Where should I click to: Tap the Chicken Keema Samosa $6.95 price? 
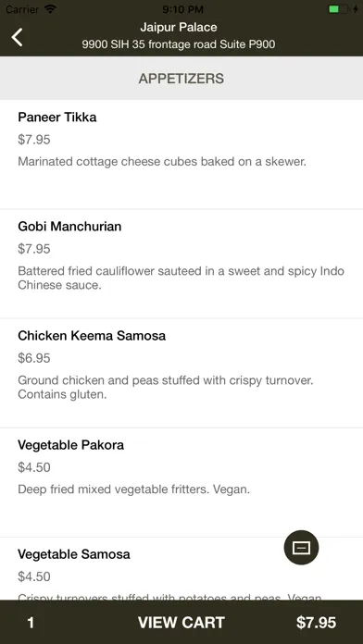[x=34, y=358]
